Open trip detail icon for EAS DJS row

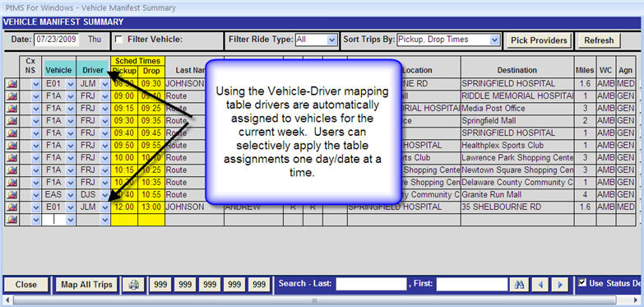click(x=12, y=195)
